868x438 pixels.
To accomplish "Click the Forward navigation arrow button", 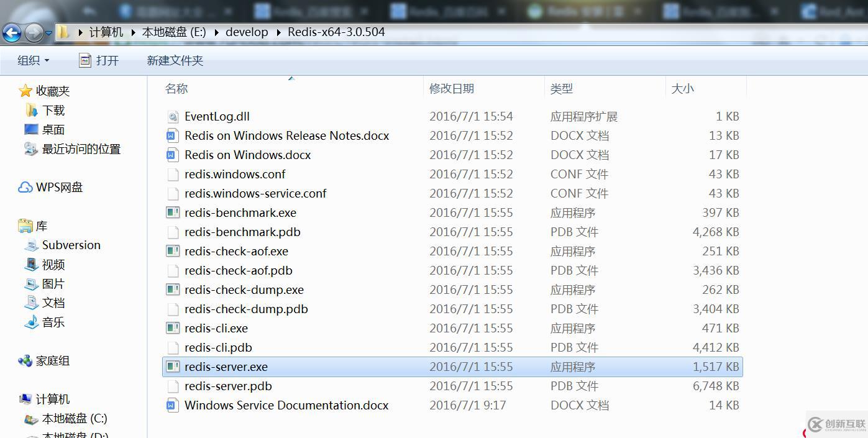I will 34,32.
